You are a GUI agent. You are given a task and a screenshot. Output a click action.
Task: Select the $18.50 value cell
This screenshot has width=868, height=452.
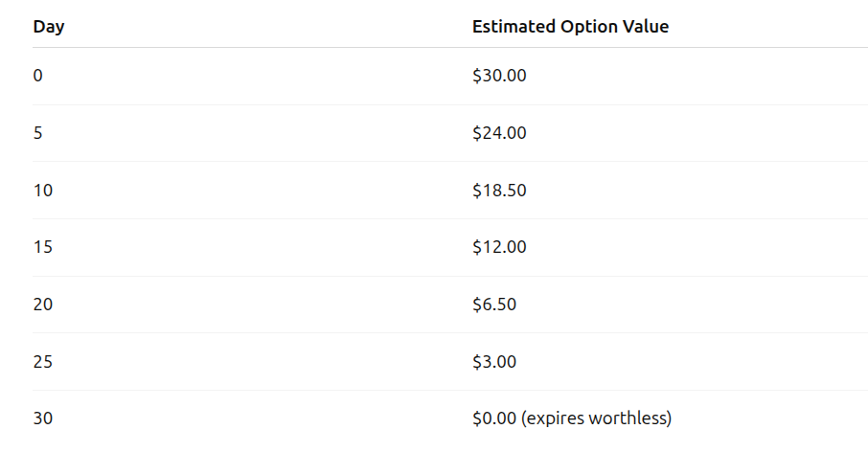[499, 191]
